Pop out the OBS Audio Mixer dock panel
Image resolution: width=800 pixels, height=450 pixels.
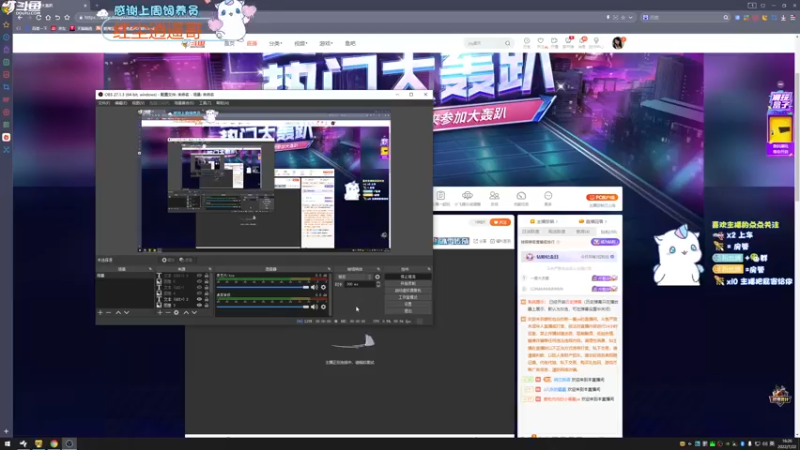point(329,269)
